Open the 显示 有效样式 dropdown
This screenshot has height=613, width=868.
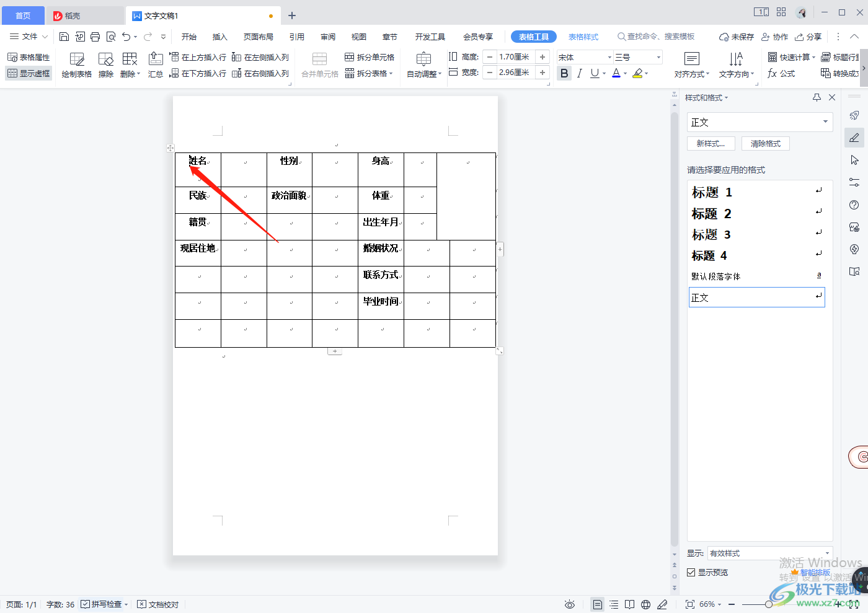click(x=770, y=553)
